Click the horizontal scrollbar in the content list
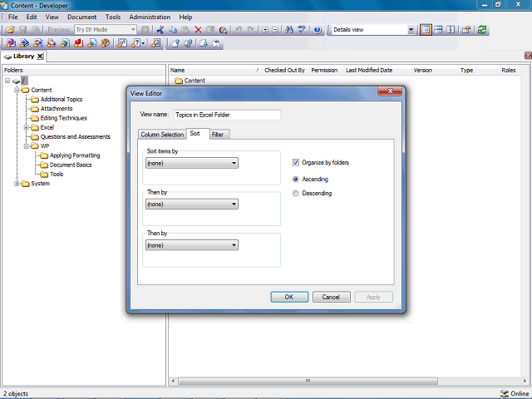 click(308, 381)
